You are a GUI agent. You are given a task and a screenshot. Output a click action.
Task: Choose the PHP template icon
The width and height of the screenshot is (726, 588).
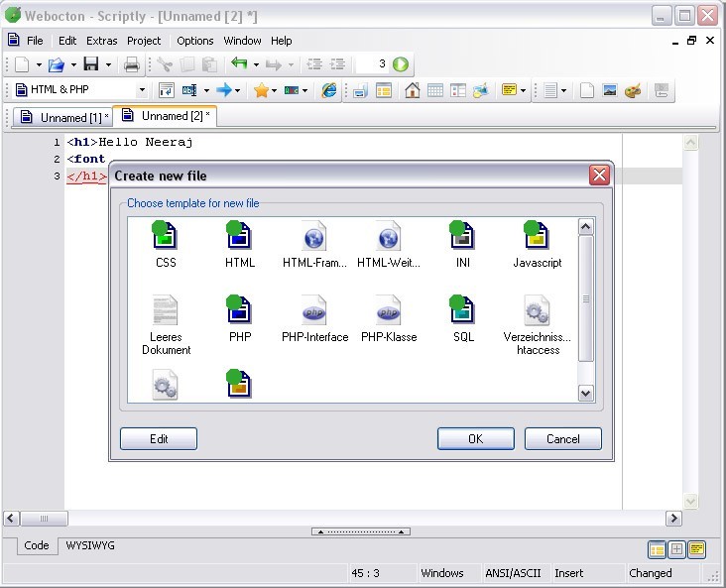pos(239,308)
